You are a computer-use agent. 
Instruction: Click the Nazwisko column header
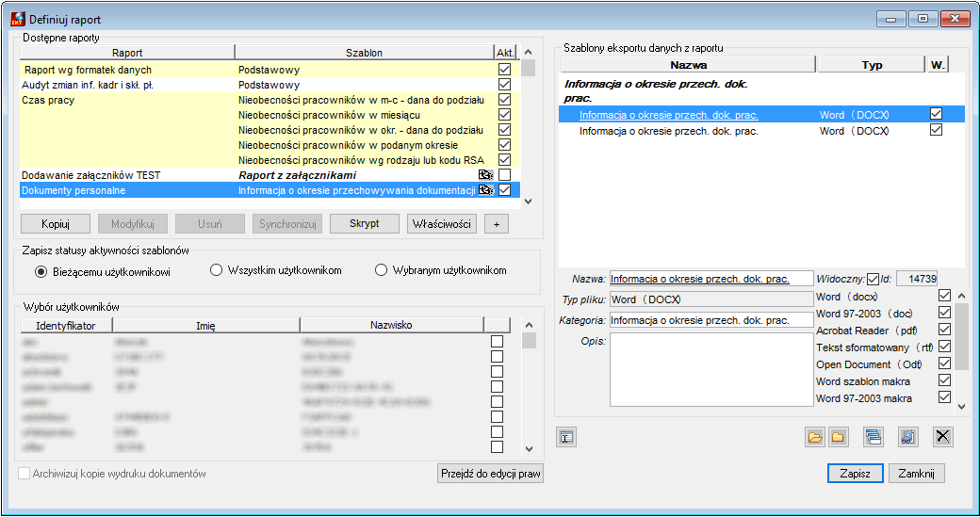pos(391,325)
